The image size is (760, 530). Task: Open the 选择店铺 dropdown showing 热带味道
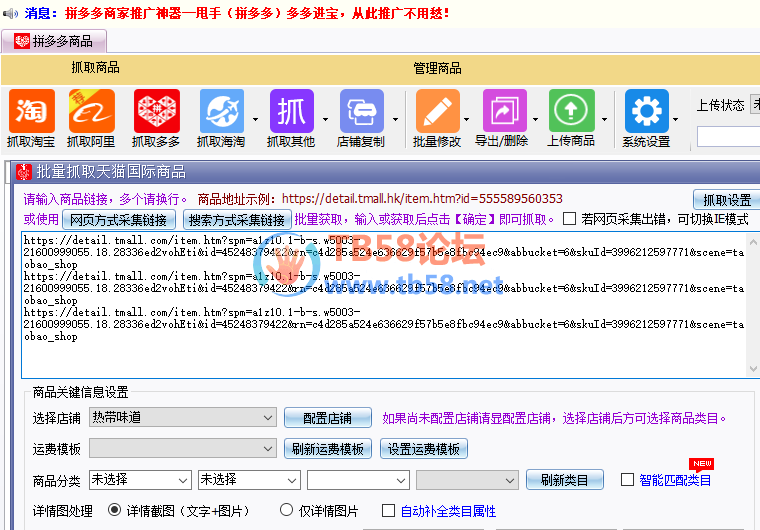tap(183, 418)
